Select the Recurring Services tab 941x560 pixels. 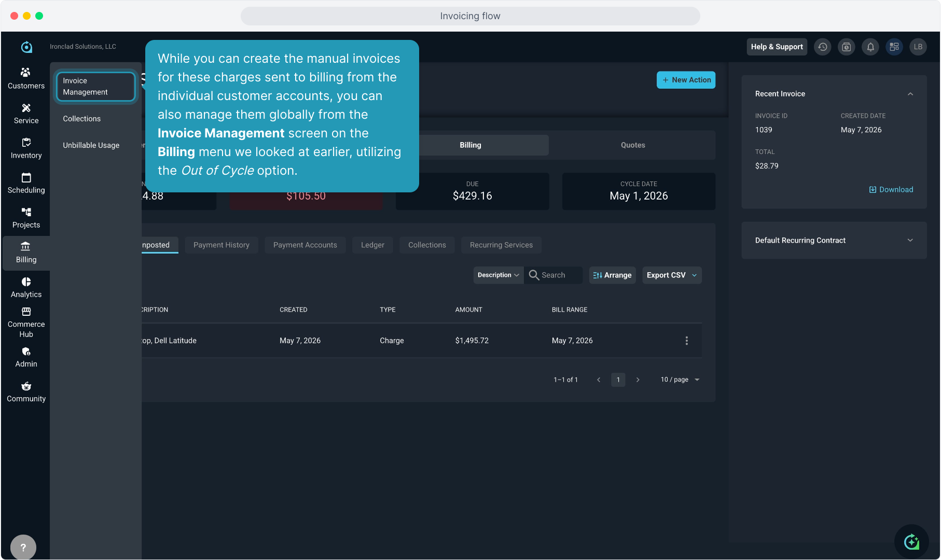pyautogui.click(x=501, y=245)
